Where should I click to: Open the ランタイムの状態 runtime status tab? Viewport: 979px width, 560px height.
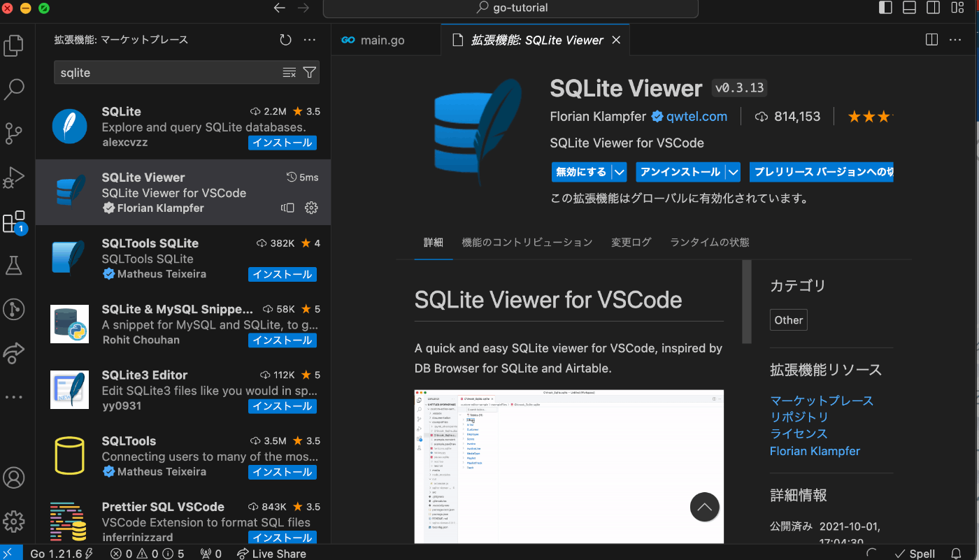tap(710, 242)
